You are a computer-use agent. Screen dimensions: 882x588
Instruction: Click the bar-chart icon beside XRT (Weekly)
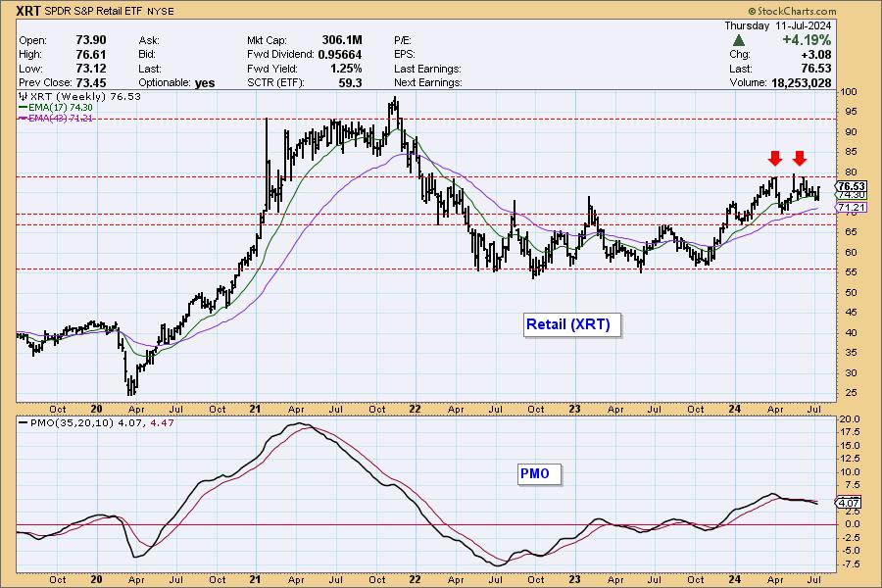tap(24, 97)
